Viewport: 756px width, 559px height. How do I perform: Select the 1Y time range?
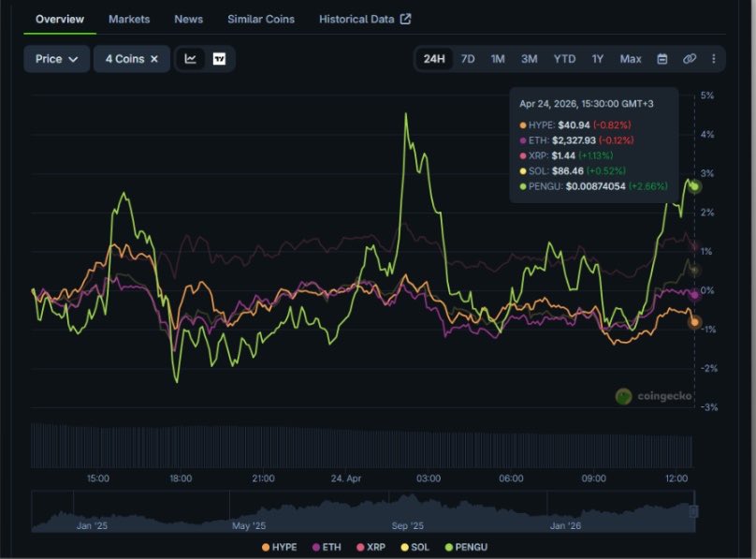pyautogui.click(x=597, y=59)
